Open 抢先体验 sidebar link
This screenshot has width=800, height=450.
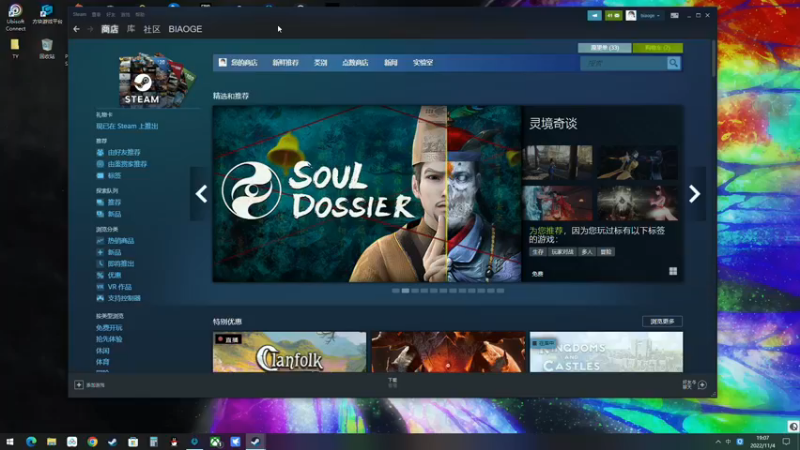coord(109,339)
